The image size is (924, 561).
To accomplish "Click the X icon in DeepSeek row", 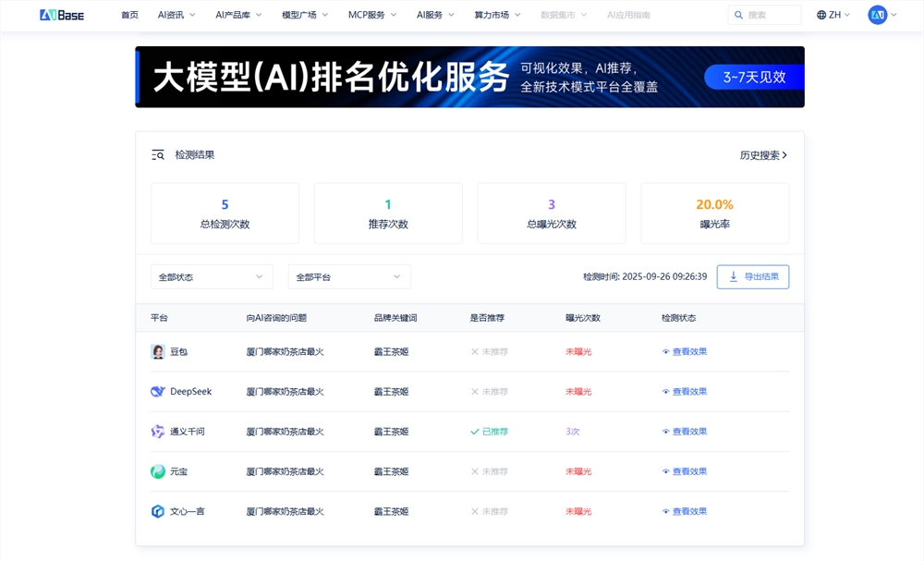I will [474, 391].
